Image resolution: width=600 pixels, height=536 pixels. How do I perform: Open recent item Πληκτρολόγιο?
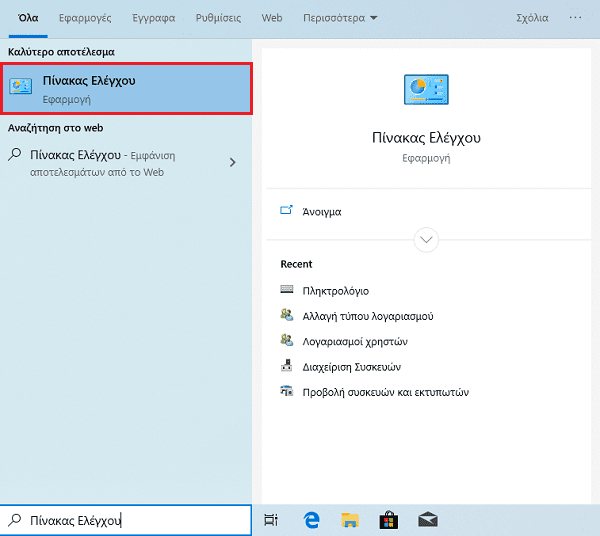point(336,291)
